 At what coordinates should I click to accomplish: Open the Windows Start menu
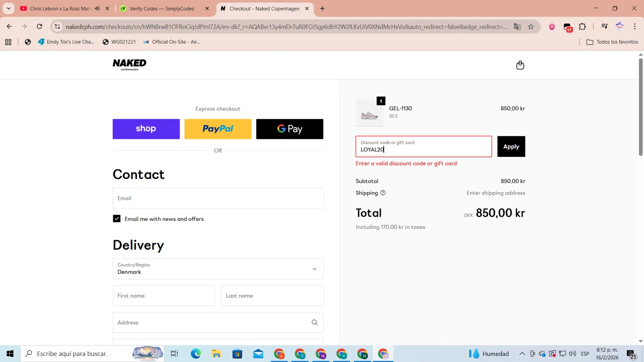[x=10, y=353]
